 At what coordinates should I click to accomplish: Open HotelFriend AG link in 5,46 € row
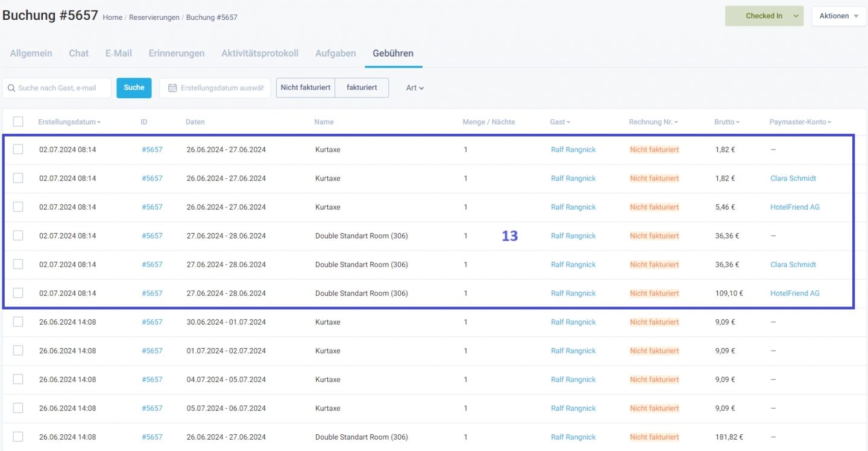(795, 207)
